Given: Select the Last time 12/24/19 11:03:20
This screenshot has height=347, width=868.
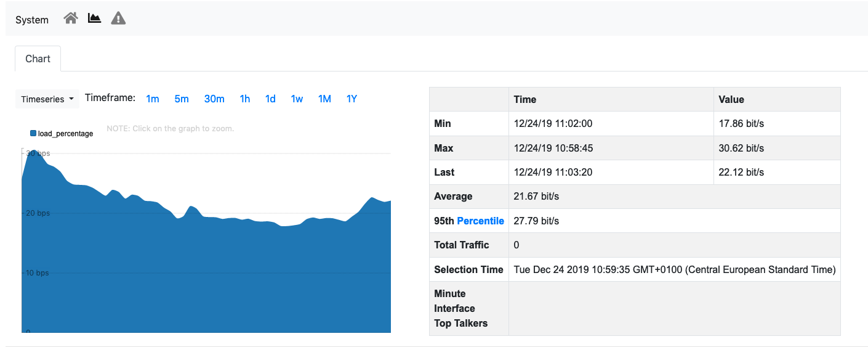Looking at the screenshot, I should click(x=553, y=172).
